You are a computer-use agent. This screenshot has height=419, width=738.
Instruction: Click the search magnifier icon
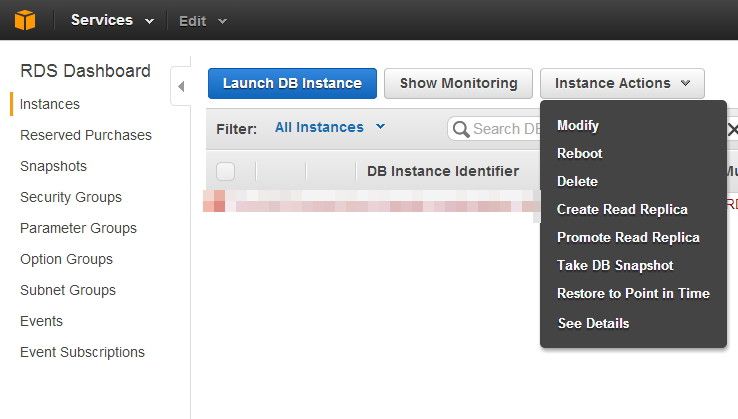461,129
